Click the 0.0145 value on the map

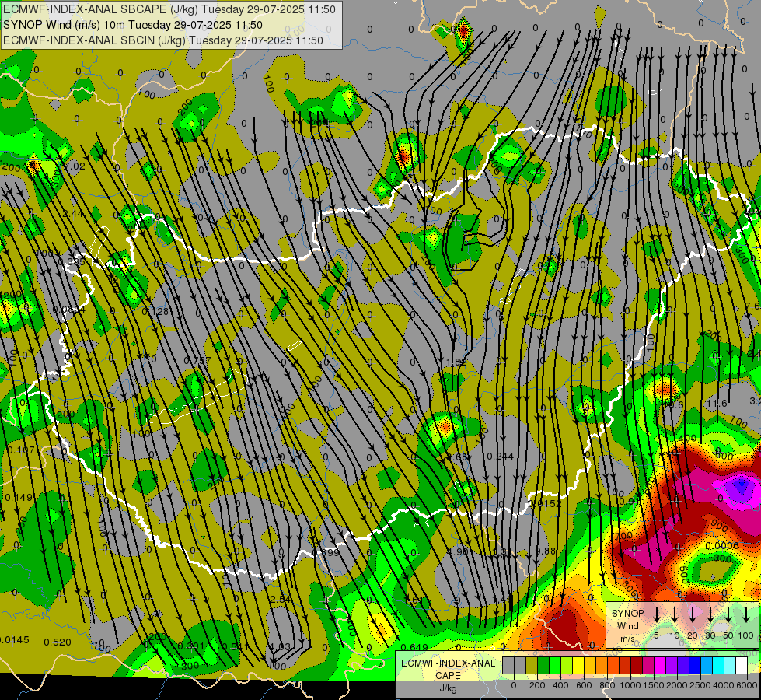[15, 640]
